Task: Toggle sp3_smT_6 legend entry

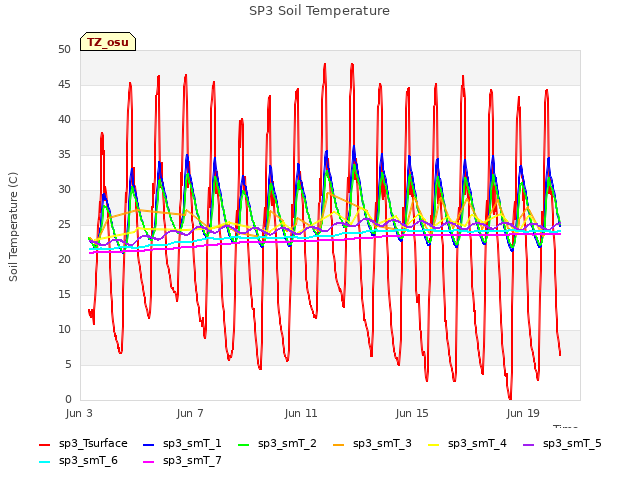Action: (x=78, y=461)
